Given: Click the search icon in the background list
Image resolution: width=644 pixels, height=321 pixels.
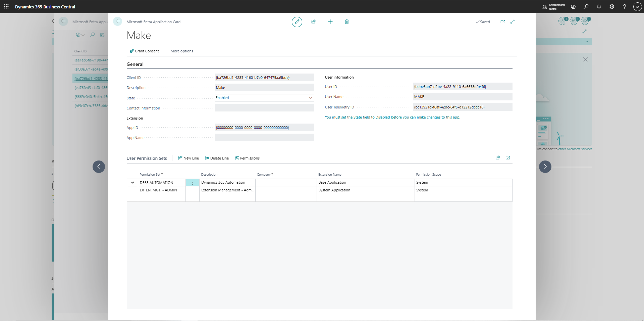Looking at the screenshot, I should point(93,35).
